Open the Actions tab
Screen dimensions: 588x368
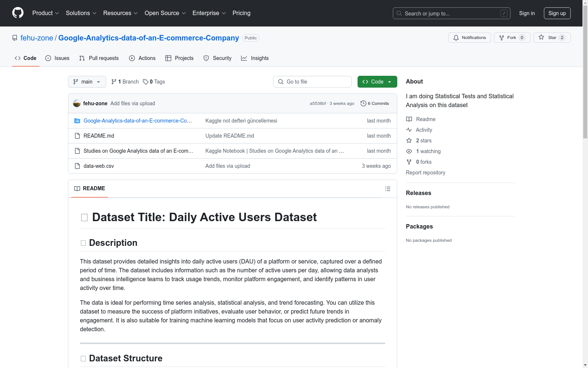pos(142,58)
